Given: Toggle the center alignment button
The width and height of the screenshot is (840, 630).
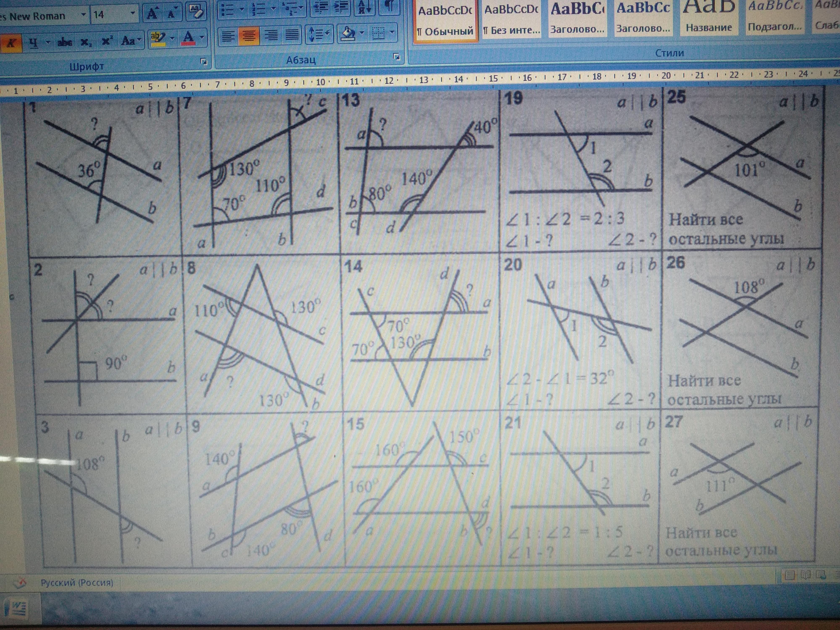Looking at the screenshot, I should click(249, 36).
